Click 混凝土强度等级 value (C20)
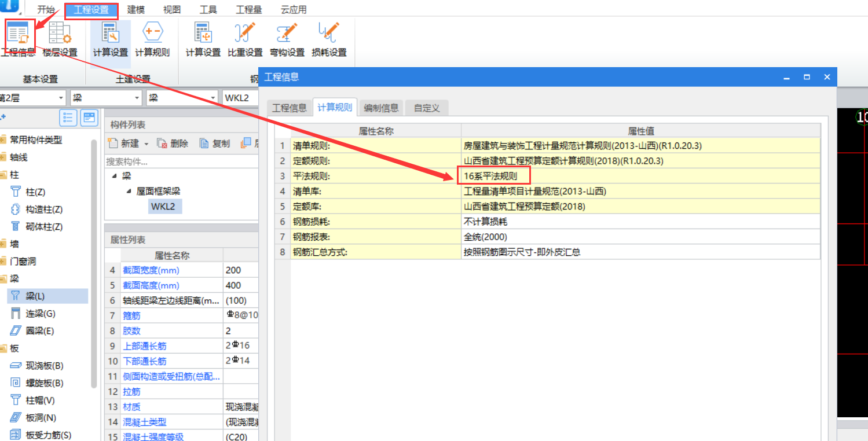Image resolution: width=868 pixels, height=441 pixels. 241,437
